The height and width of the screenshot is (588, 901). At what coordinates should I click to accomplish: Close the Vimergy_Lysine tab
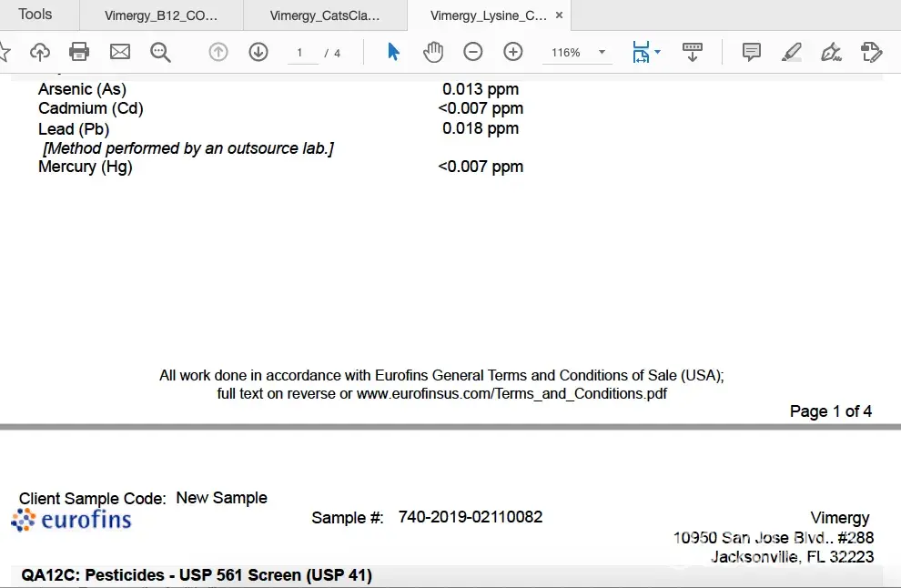pos(559,15)
